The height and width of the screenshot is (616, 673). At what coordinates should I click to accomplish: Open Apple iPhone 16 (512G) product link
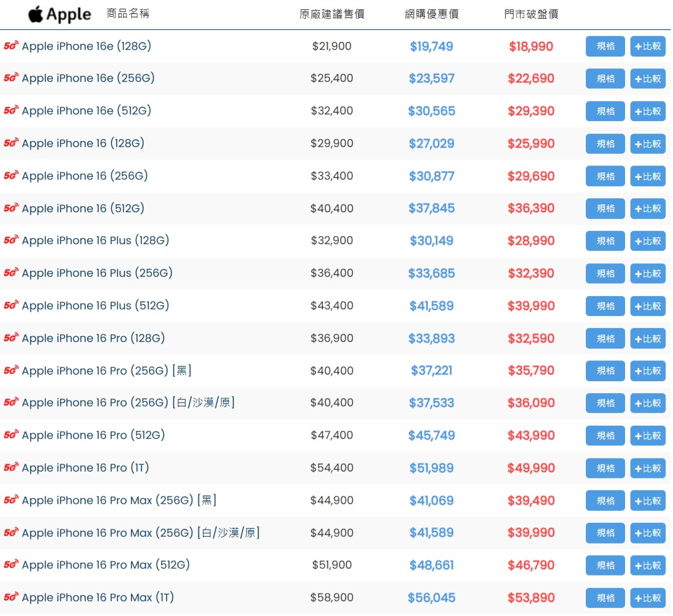click(x=83, y=208)
